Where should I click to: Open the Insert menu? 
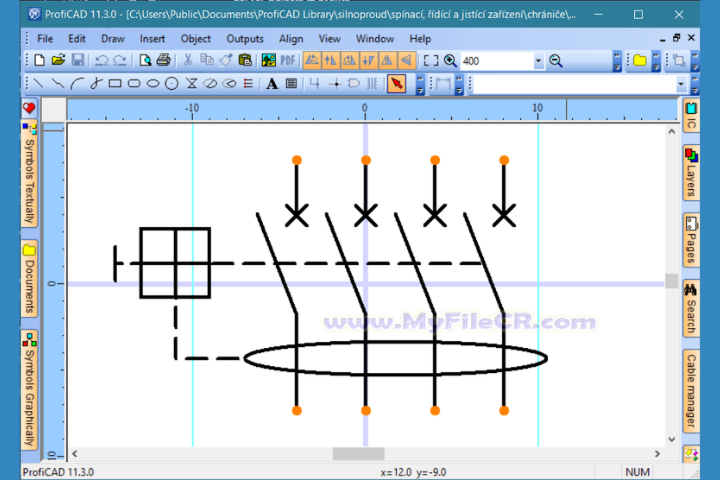(152, 39)
